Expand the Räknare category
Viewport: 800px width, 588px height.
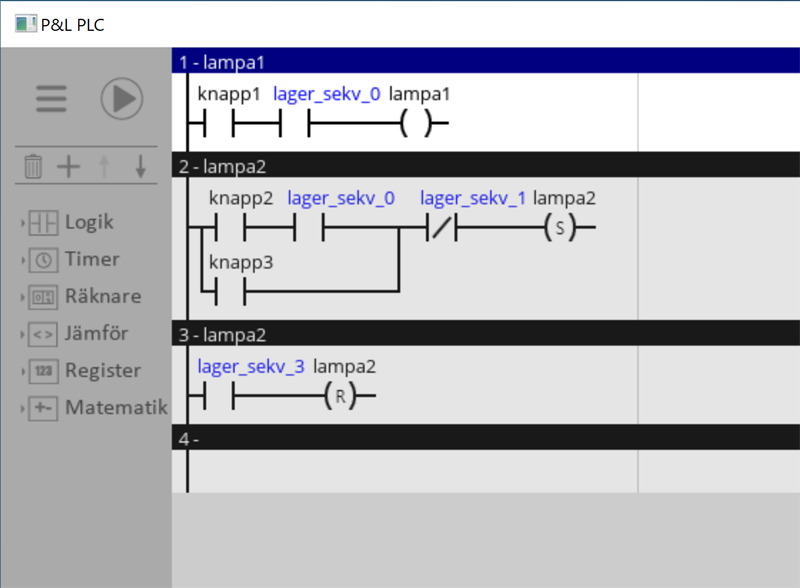[102, 296]
